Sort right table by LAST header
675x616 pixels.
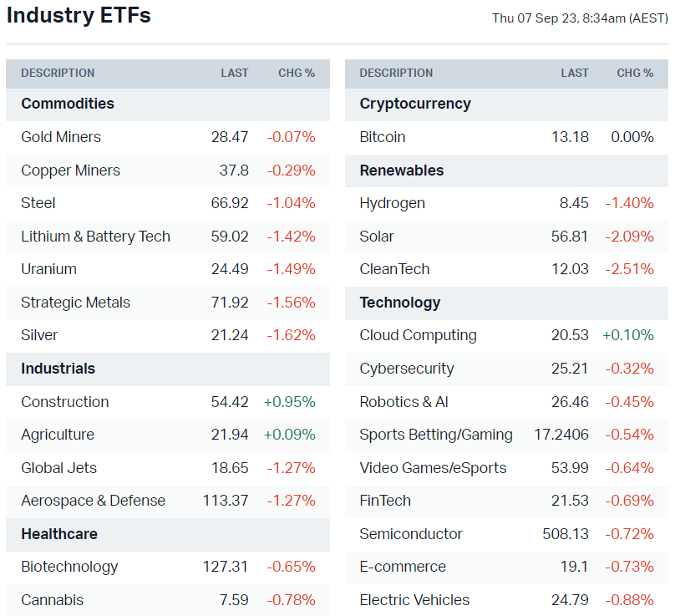tap(575, 74)
